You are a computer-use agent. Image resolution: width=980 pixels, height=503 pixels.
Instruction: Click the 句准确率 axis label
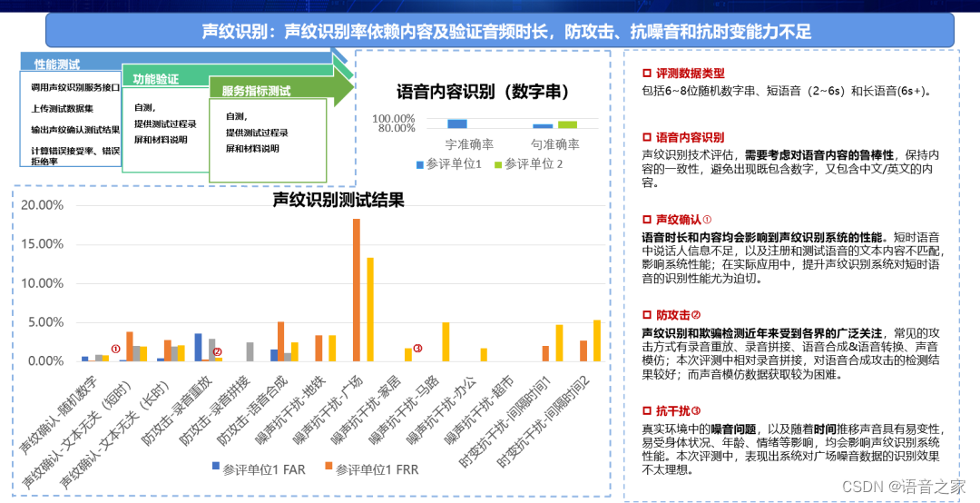[x=554, y=143]
